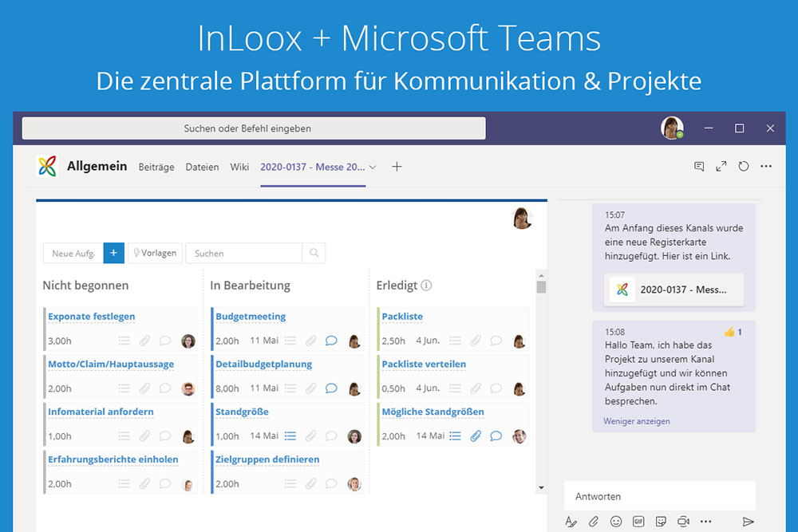
Task: Send the reply with arrow icon
Action: (x=748, y=522)
